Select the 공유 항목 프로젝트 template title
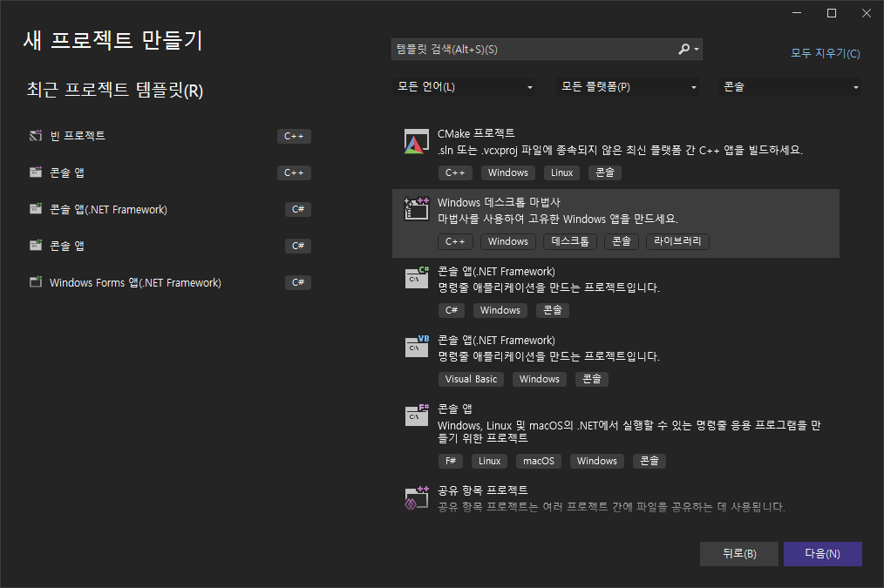This screenshot has height=588, width=884. (483, 490)
